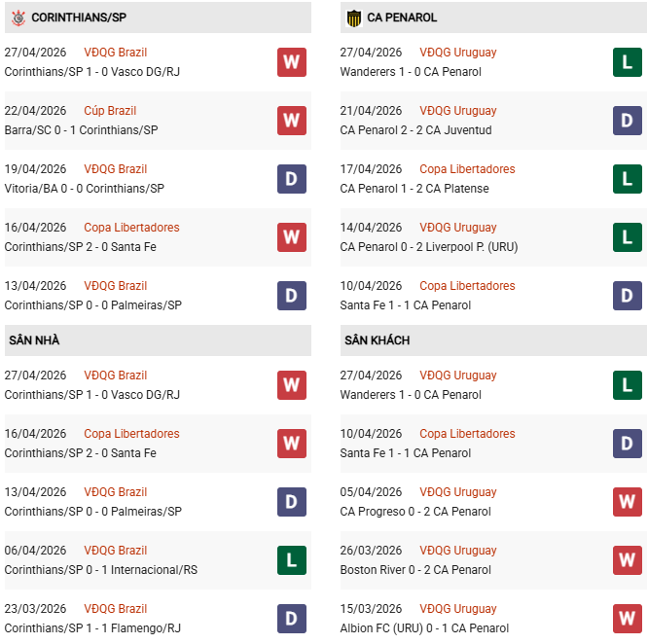648x644 pixels.
Task: Open match Boston River 0 - 2 CA Penarol
Action: pos(415,570)
